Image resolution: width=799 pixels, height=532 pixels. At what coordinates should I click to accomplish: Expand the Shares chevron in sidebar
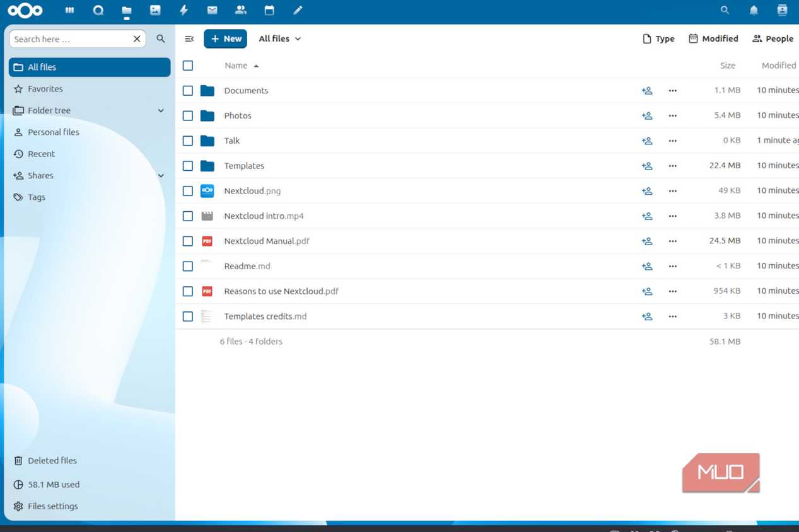161,176
